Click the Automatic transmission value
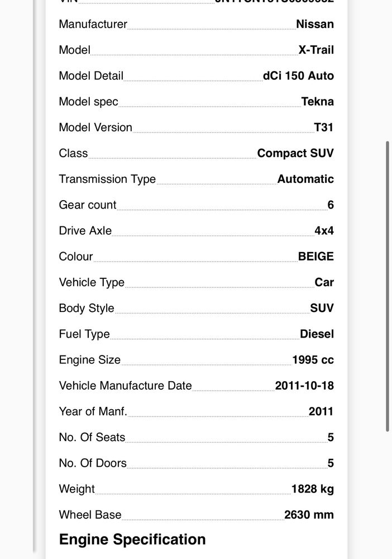392x559 pixels. pyautogui.click(x=305, y=179)
